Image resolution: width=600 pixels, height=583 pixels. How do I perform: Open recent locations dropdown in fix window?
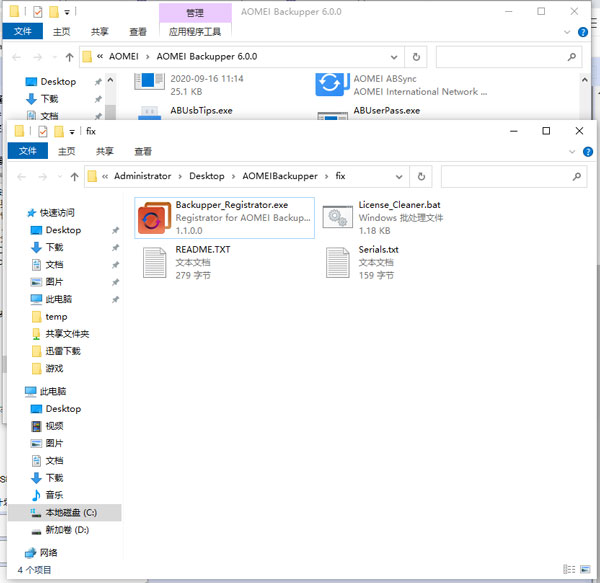point(59,176)
